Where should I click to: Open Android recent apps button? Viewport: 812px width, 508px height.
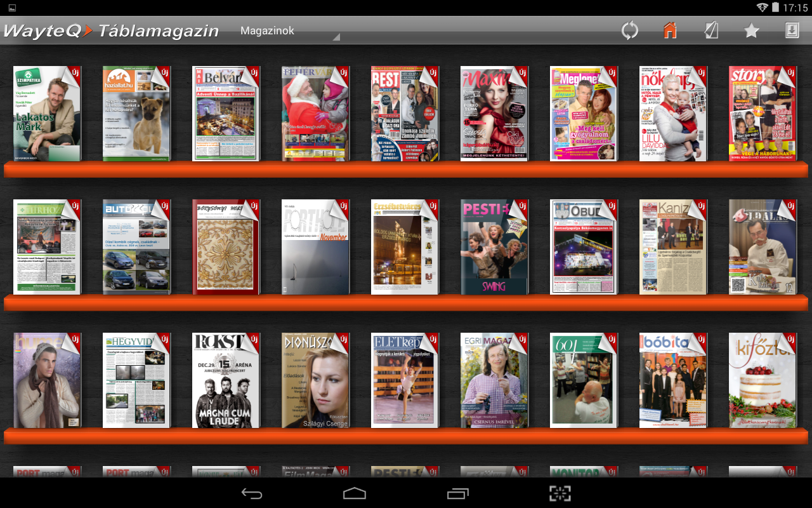click(457, 493)
